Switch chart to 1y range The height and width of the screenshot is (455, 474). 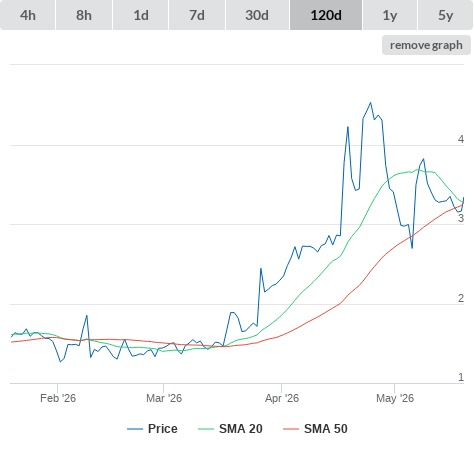pos(390,15)
